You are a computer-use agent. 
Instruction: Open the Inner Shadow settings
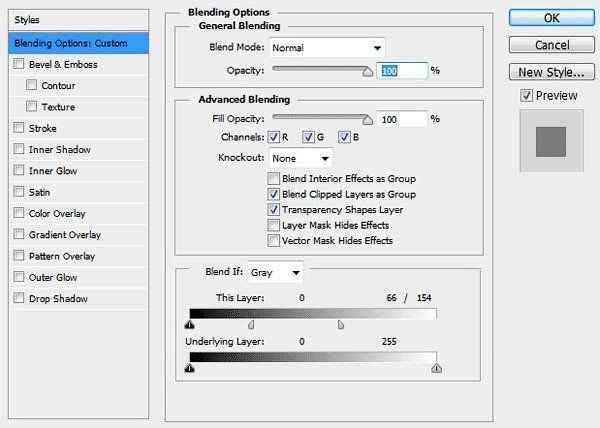click(x=60, y=150)
